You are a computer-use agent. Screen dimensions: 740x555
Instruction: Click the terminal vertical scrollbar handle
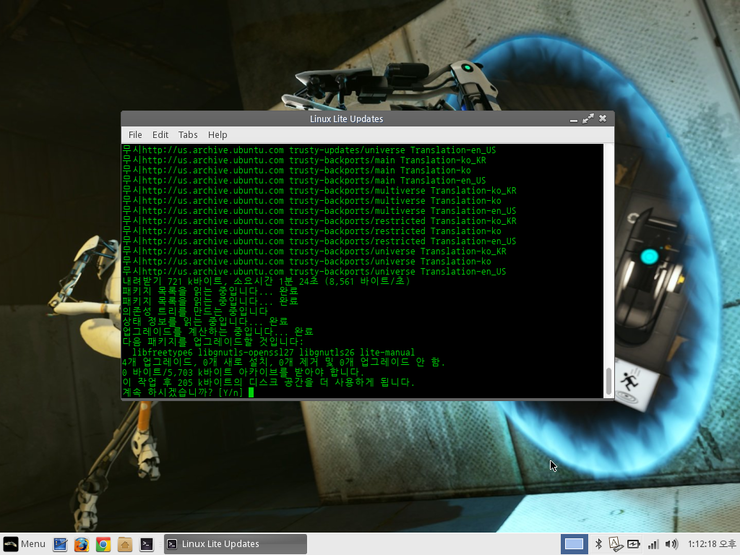[608, 382]
